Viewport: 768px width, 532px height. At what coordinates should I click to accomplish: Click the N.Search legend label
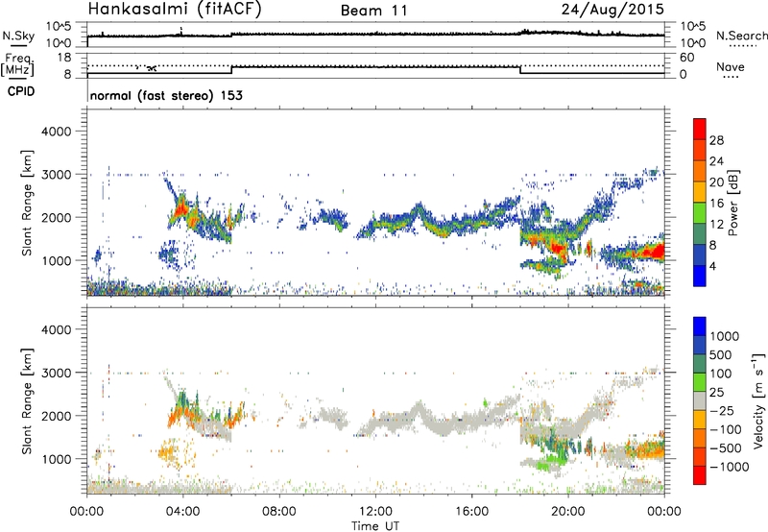[741, 36]
